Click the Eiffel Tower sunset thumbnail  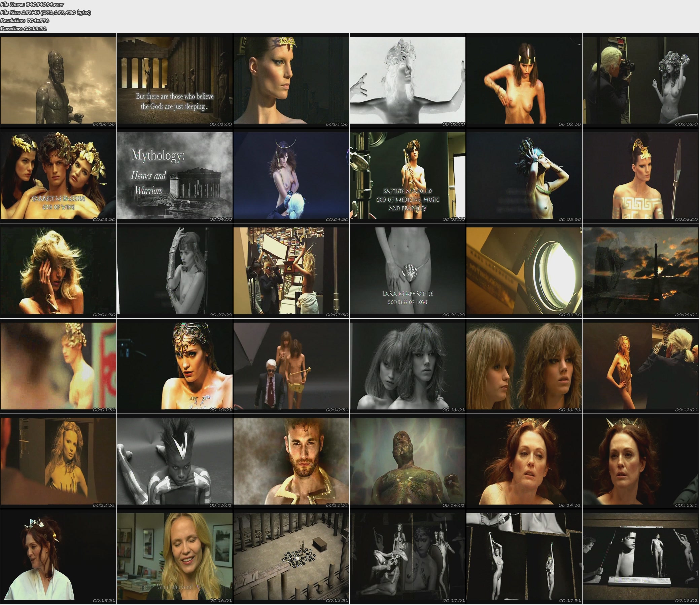pos(640,271)
